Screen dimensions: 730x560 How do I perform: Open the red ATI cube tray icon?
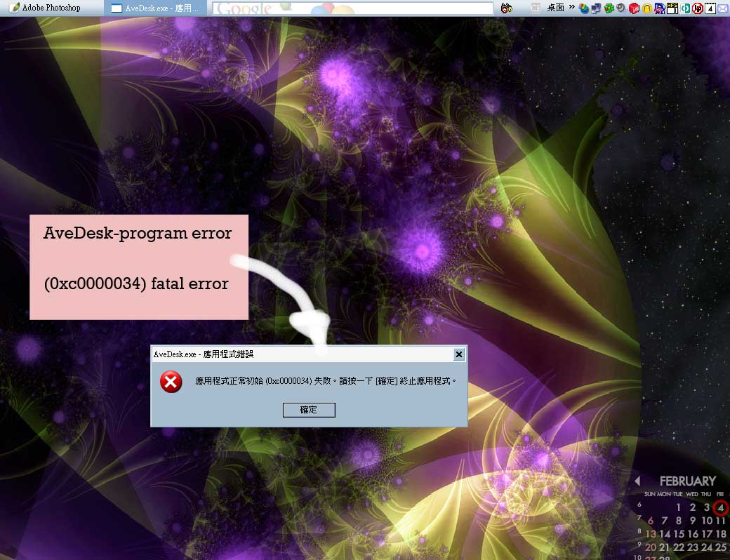[x=634, y=8]
